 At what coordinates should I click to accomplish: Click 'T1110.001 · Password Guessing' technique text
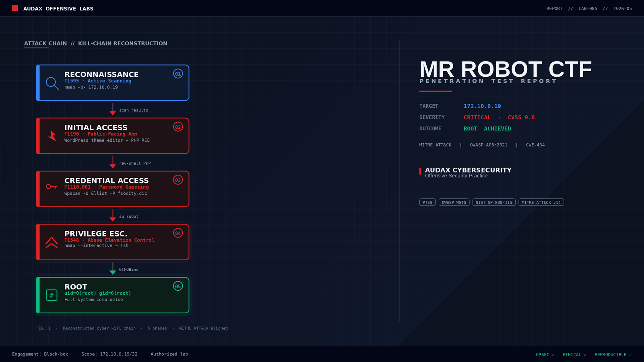[x=107, y=187]
